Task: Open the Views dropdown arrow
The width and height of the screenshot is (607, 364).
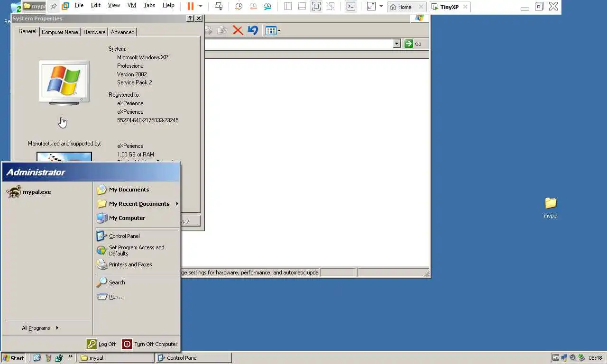Action: pyautogui.click(x=279, y=31)
